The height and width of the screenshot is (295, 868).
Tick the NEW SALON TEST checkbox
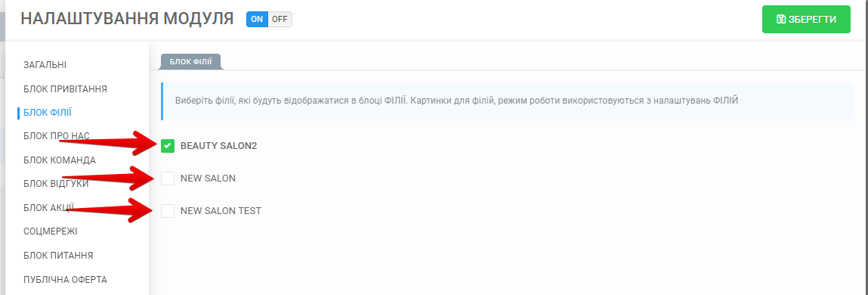168,211
